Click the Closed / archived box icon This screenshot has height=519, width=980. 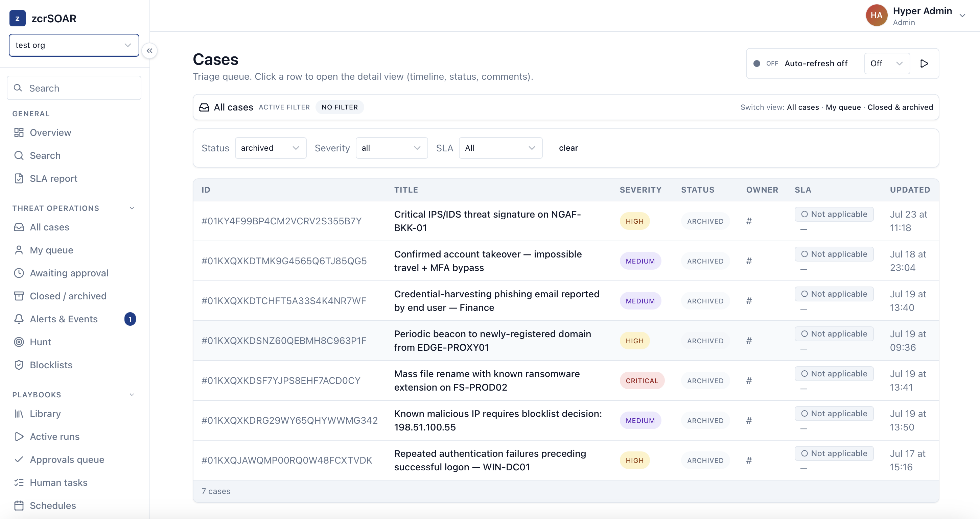(x=19, y=296)
